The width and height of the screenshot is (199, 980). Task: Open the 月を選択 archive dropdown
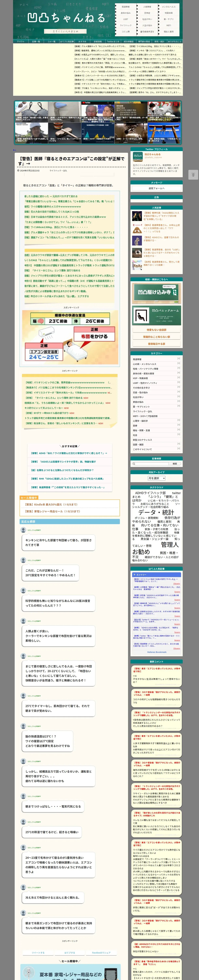[156, 478]
